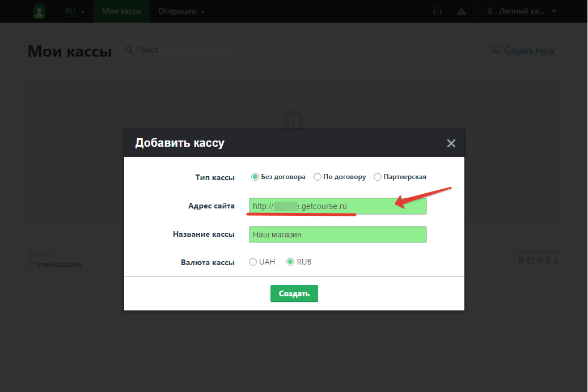Click the user silhouette icon in header

[x=490, y=11]
